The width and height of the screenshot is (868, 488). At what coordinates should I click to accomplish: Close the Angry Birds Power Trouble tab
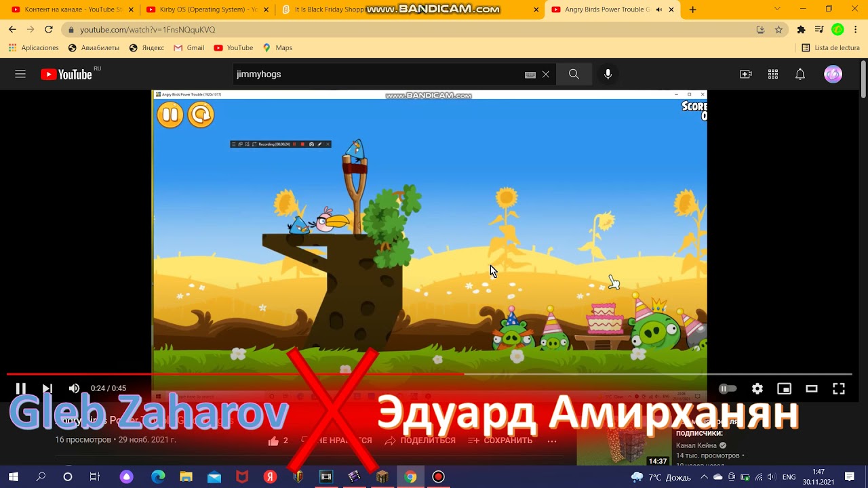[x=671, y=9]
